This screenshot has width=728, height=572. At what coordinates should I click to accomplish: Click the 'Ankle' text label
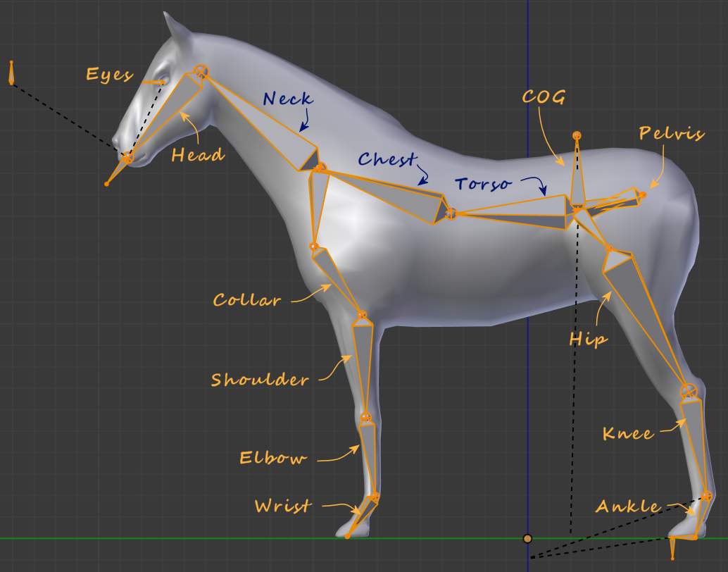click(628, 507)
